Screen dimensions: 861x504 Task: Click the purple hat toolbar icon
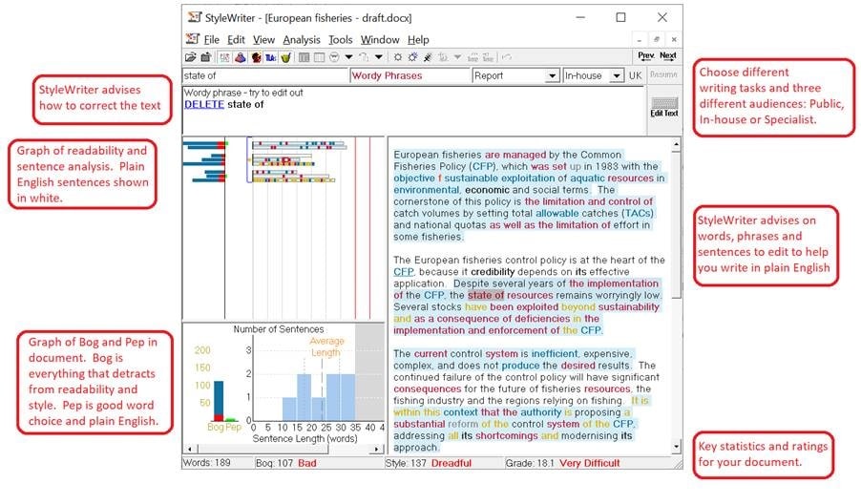240,57
